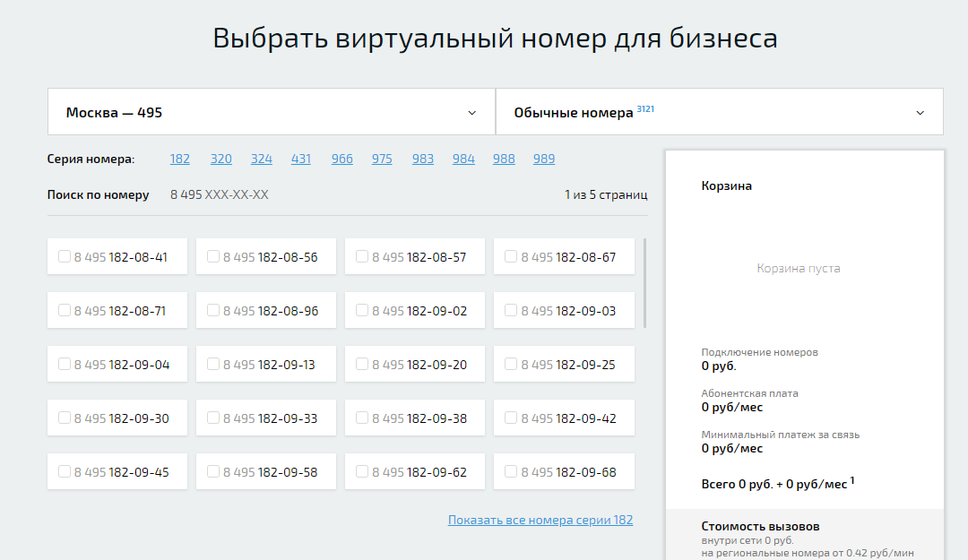The width and height of the screenshot is (968, 560).
Task: Open the number type dropdown chevron
Action: [919, 112]
